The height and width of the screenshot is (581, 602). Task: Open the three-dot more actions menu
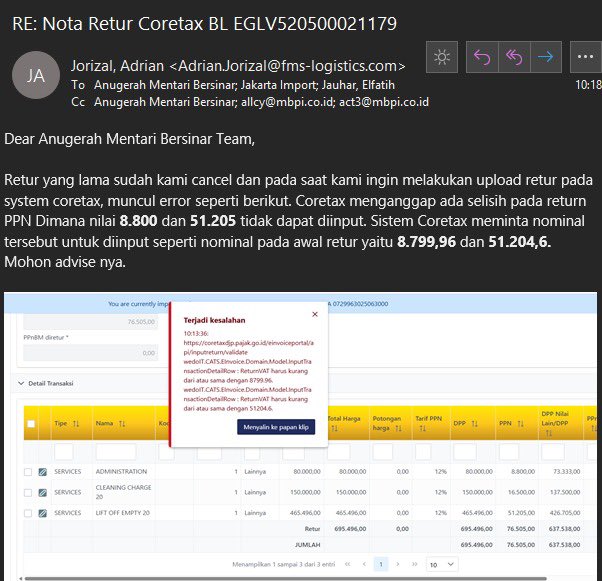coord(585,57)
